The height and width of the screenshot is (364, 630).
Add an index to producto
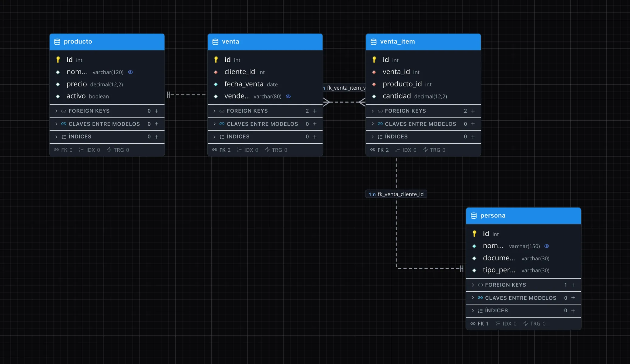[157, 137]
